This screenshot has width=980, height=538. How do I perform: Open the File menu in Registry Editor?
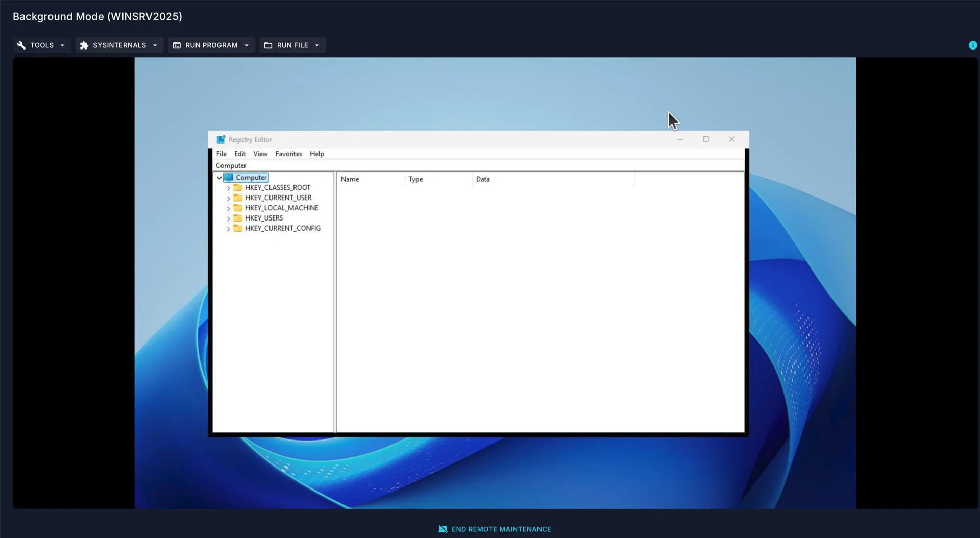click(222, 154)
